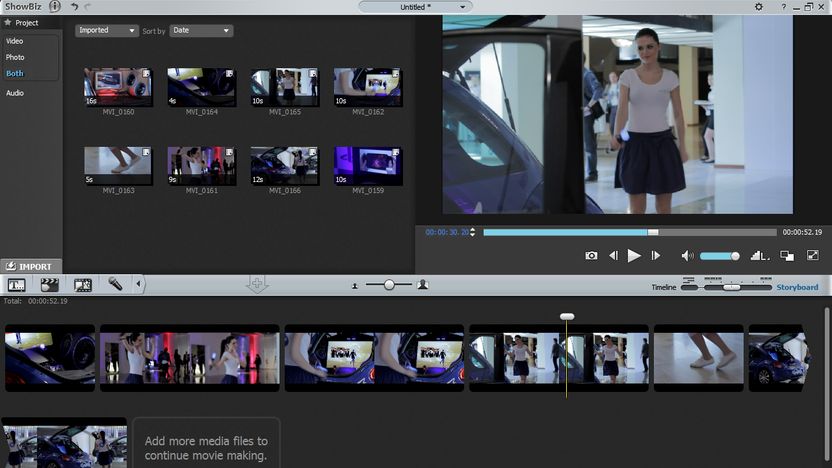Image resolution: width=832 pixels, height=468 pixels.
Task: Select the Photo filter
Action: 15,57
